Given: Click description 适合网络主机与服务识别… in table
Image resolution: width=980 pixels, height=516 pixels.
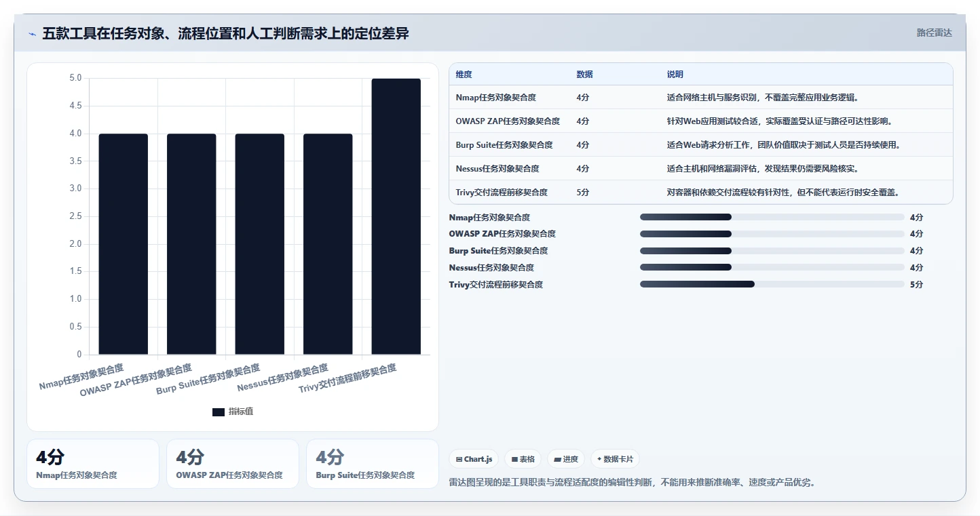Looking at the screenshot, I should [x=763, y=98].
